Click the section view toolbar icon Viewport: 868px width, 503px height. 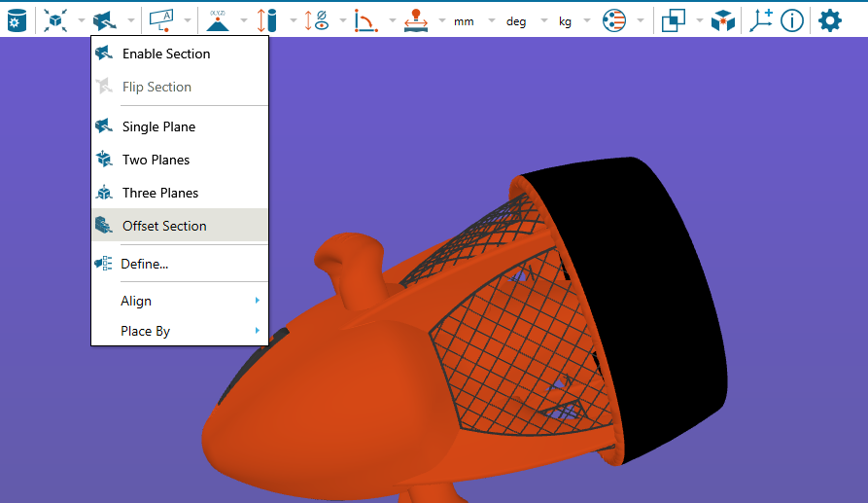coord(104,19)
